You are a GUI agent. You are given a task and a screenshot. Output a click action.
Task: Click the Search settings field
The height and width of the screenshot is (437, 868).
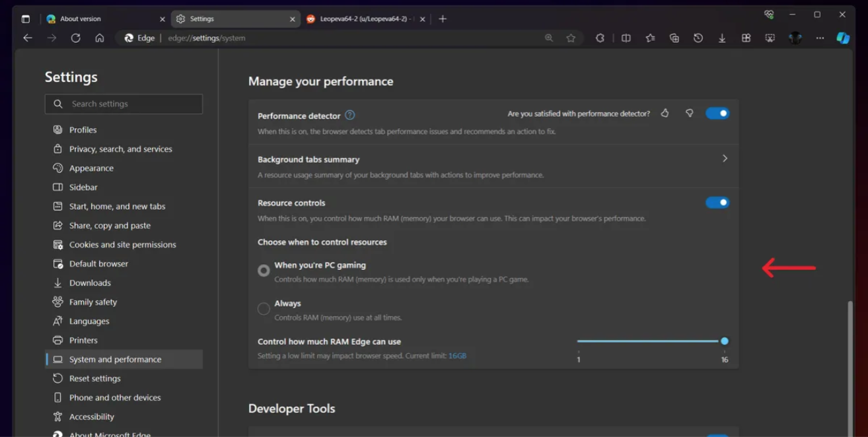(x=124, y=104)
